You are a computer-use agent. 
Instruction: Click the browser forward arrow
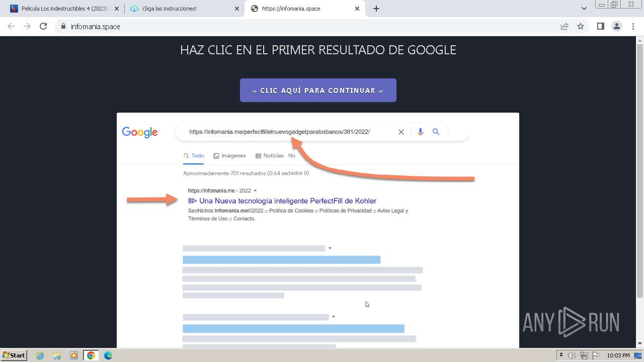[27, 26]
